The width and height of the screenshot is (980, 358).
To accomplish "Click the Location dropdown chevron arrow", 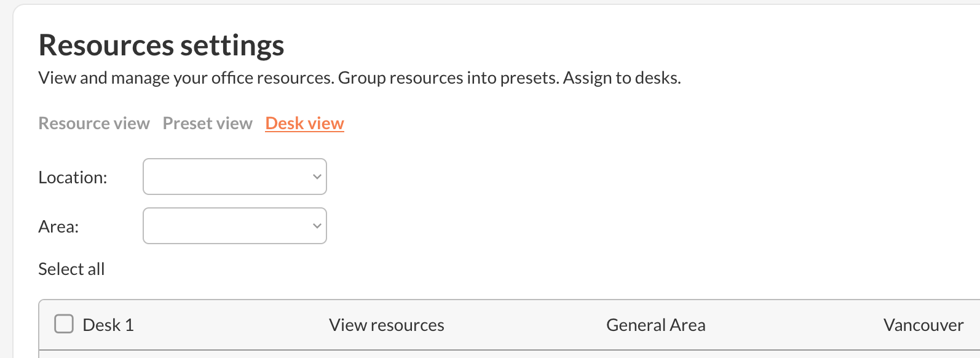I will pyautogui.click(x=317, y=177).
